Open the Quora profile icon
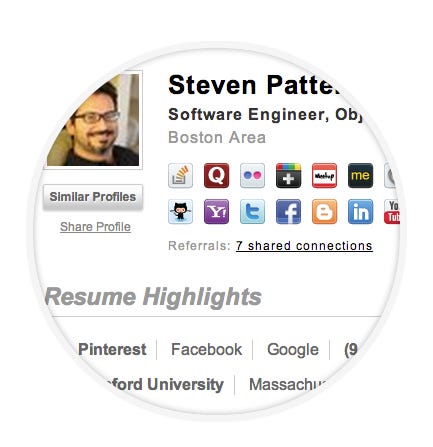 [x=216, y=175]
